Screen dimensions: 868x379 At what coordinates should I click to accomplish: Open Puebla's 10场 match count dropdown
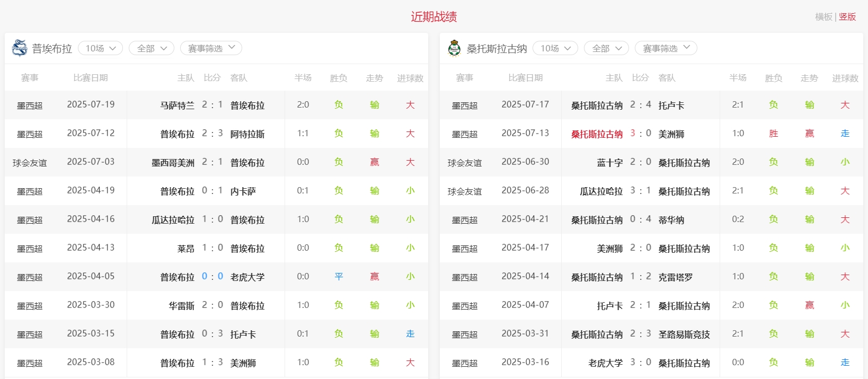pos(100,48)
